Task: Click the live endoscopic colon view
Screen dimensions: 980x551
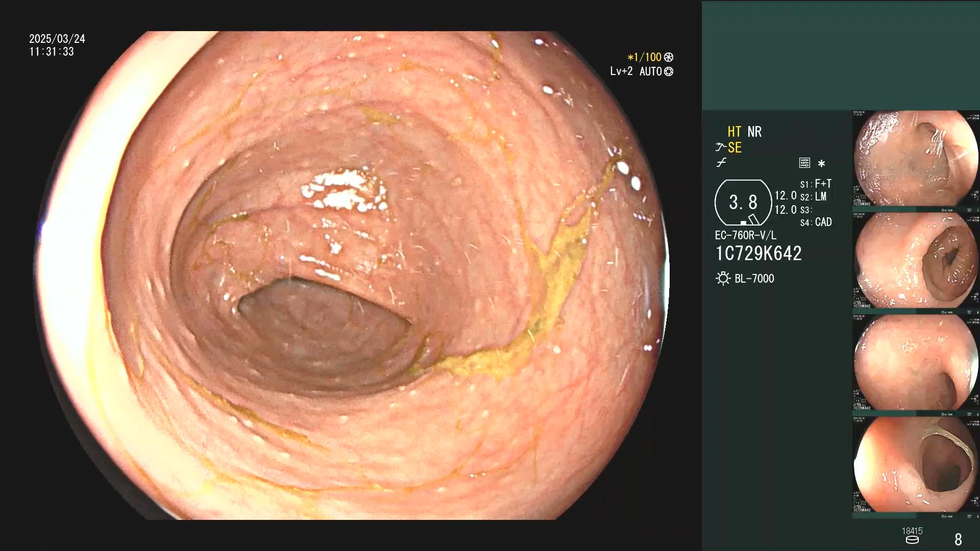Action: tap(352, 275)
